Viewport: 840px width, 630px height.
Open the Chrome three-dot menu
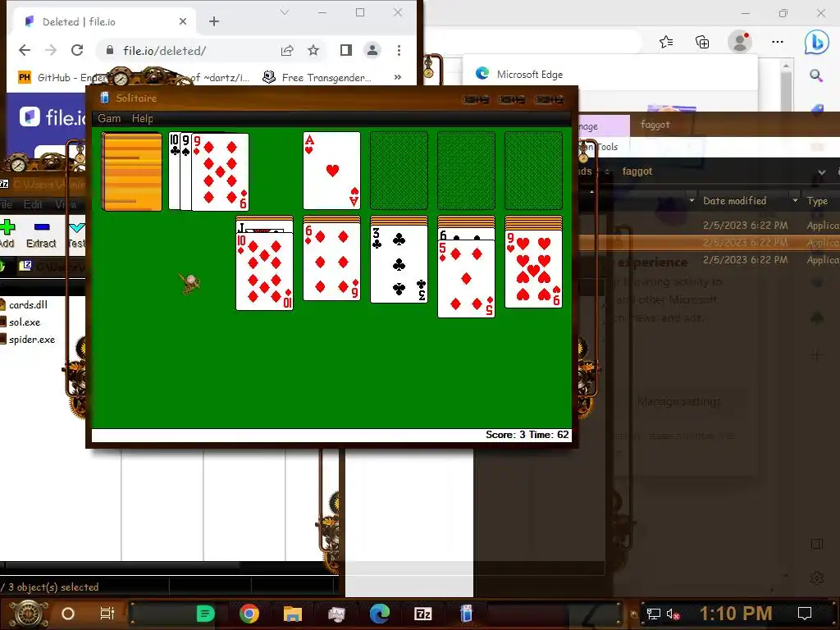[x=399, y=50]
